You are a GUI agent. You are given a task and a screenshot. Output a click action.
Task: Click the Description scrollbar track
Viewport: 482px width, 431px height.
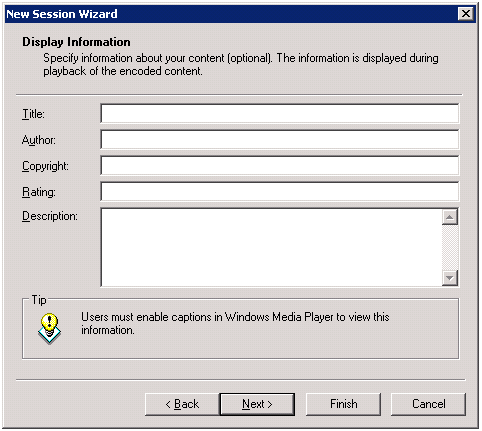[450, 247]
